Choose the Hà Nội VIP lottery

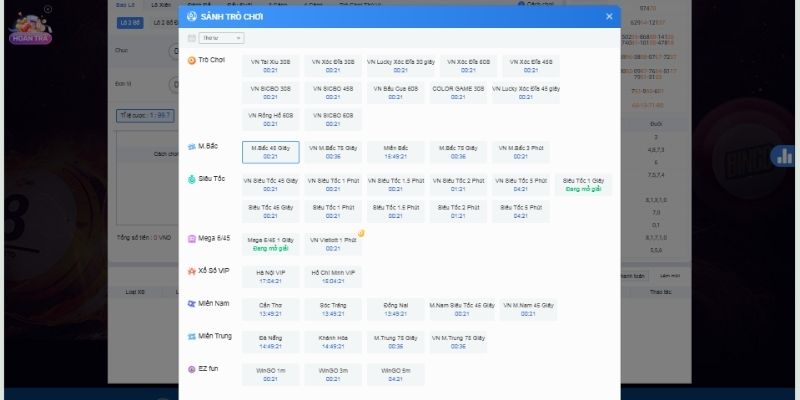(270, 276)
